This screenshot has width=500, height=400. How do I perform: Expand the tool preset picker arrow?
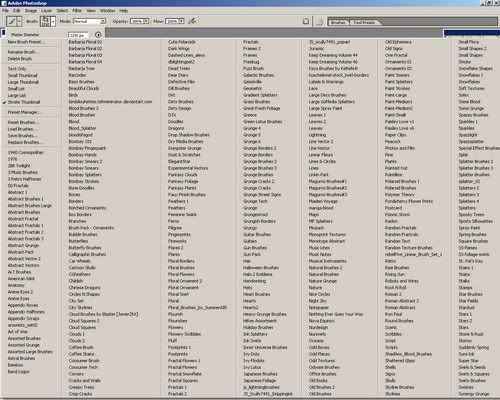tap(19, 22)
